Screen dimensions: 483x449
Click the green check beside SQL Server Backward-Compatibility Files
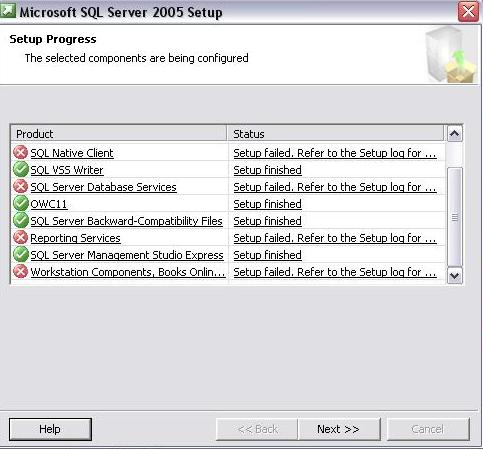tap(20, 220)
